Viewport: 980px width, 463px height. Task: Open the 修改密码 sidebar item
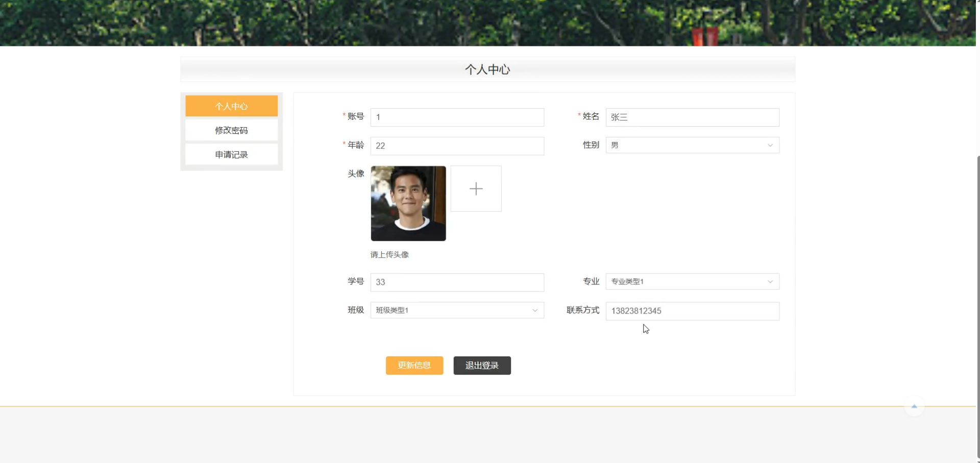click(231, 130)
